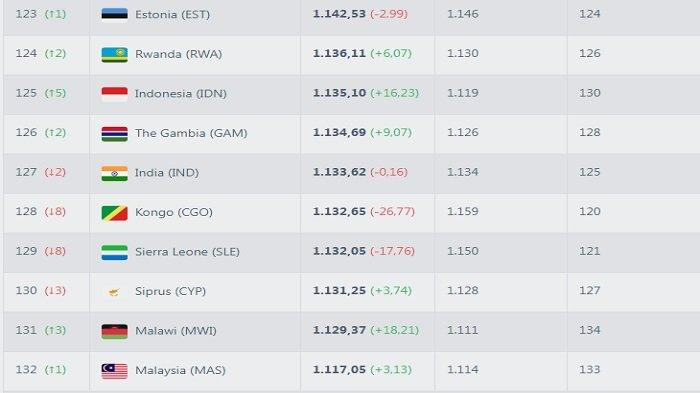This screenshot has height=393, width=700.
Task: Click the Estonia flag icon
Action: pos(114,15)
